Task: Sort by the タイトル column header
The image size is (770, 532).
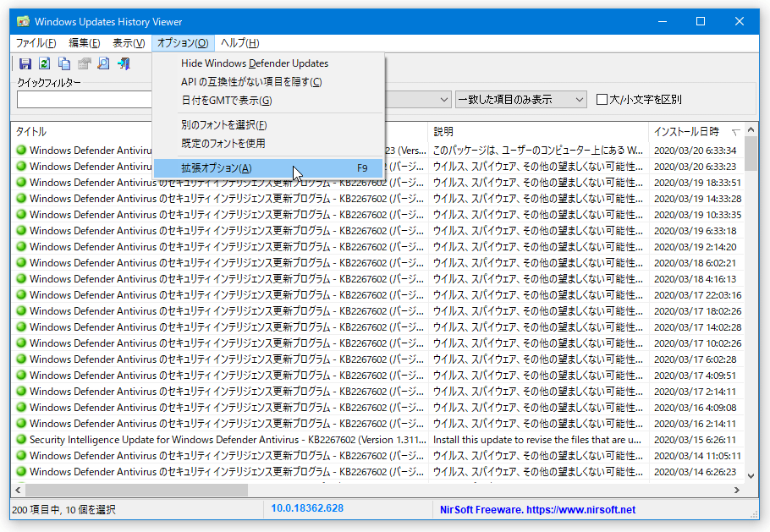Action: pos(31,132)
